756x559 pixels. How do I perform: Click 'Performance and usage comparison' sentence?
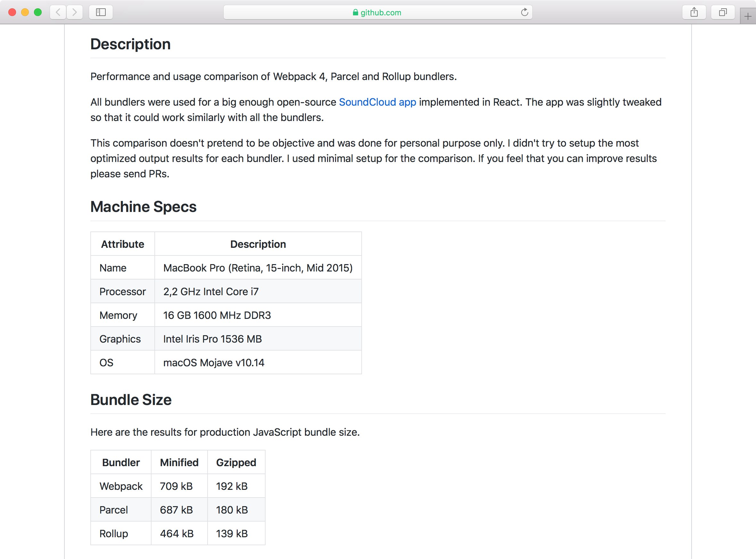(274, 77)
